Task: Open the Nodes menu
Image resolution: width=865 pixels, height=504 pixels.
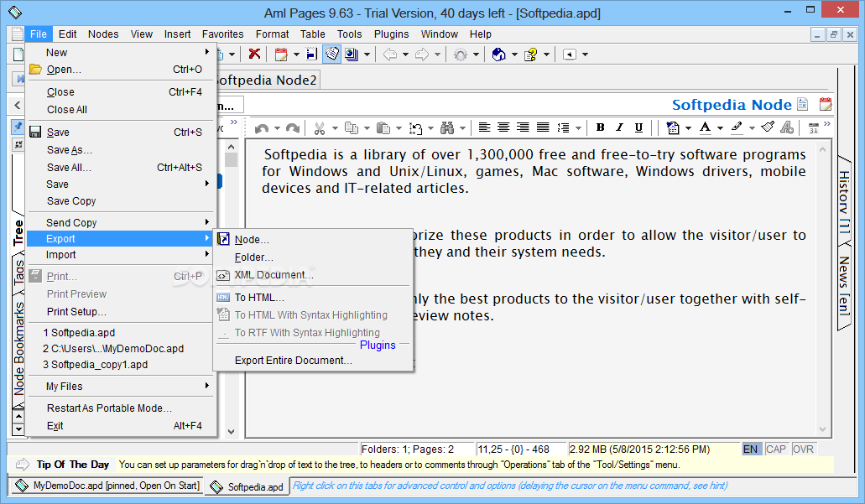Action: click(103, 34)
